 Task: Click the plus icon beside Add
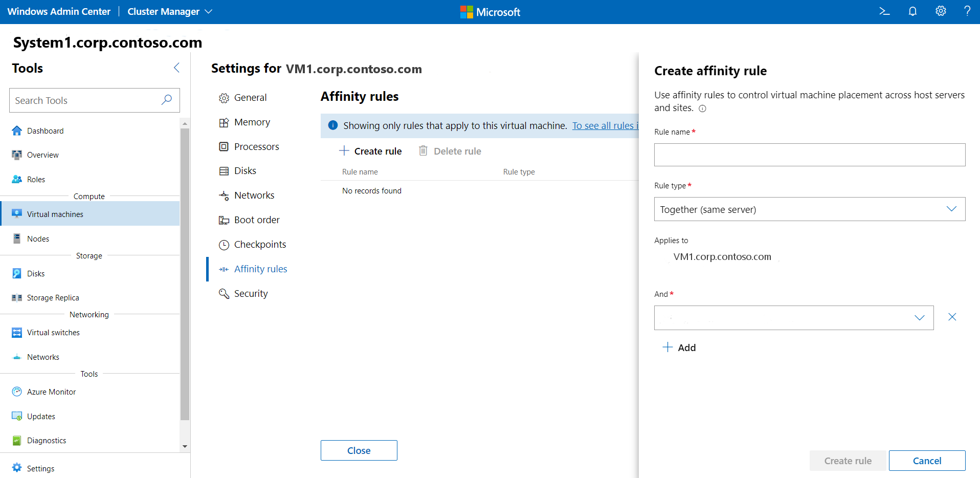pos(667,347)
